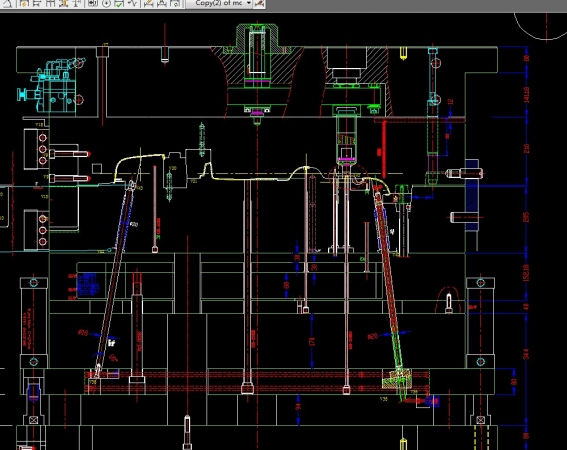The width and height of the screenshot is (567, 450).
Task: Click the red 210 dimension text
Action: click(526, 148)
